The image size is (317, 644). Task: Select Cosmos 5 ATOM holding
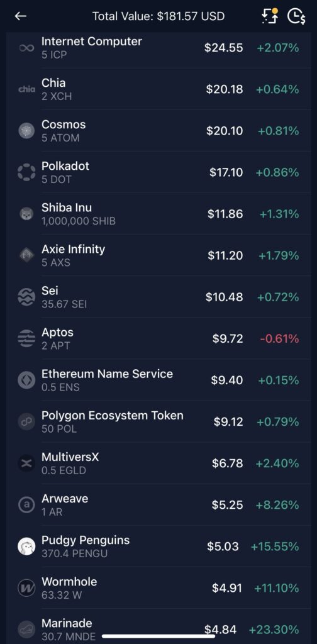coord(158,131)
